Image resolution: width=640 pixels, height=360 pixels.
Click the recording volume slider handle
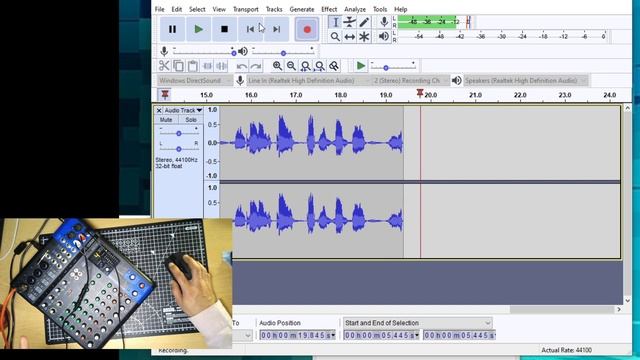[x=233, y=53]
